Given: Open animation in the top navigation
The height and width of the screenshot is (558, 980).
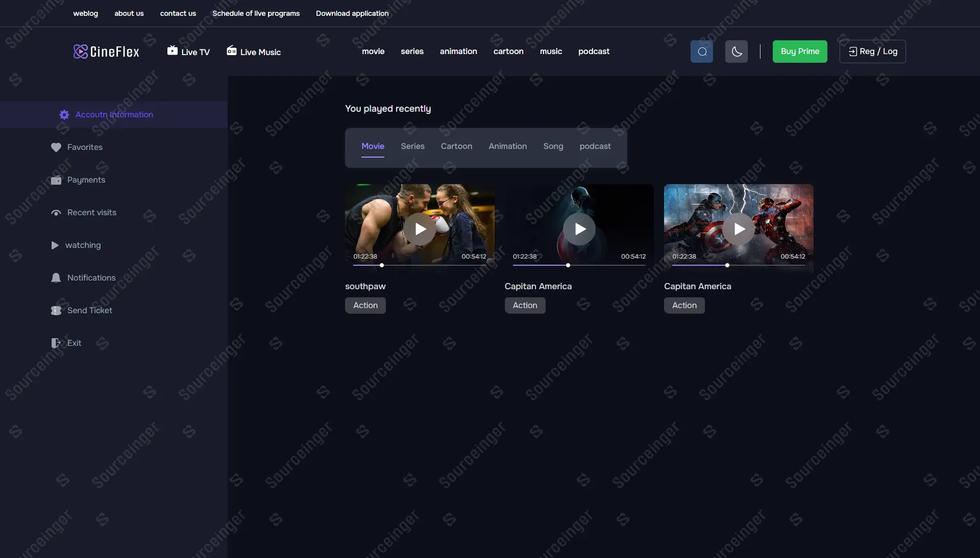Looking at the screenshot, I should coord(458,52).
